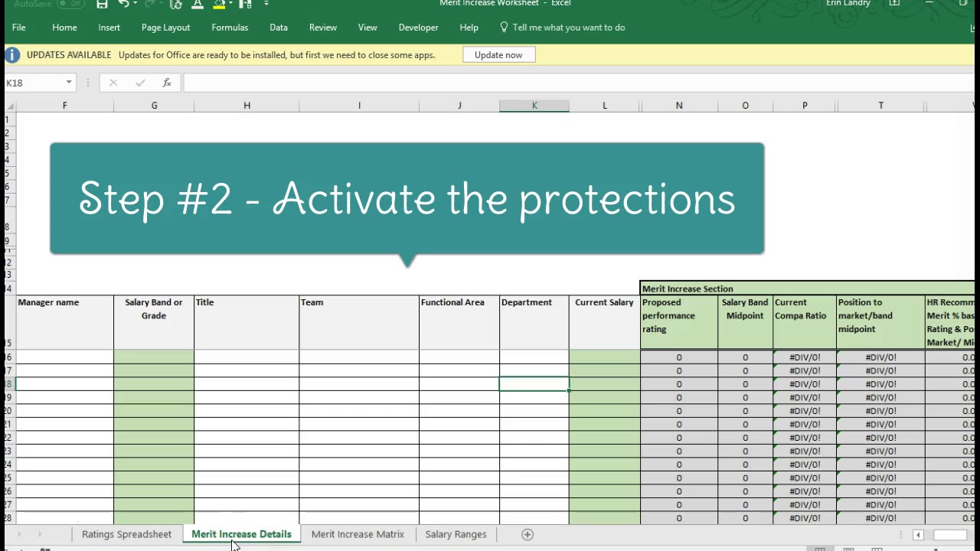Open the Developer ribbon tab

pyautogui.click(x=419, y=28)
